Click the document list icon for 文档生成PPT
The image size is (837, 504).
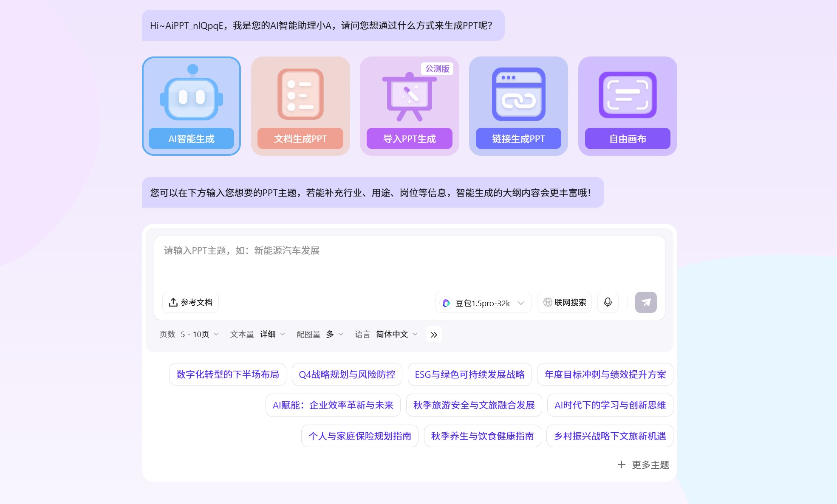pyautogui.click(x=300, y=94)
